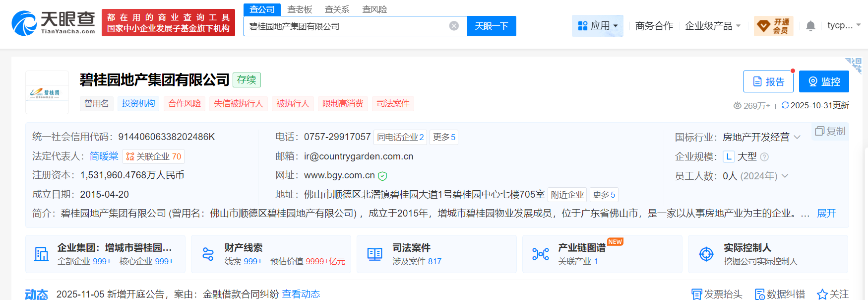Expand the 企业级产品 dropdown
Screen dimensions: 868x300
[713, 26]
